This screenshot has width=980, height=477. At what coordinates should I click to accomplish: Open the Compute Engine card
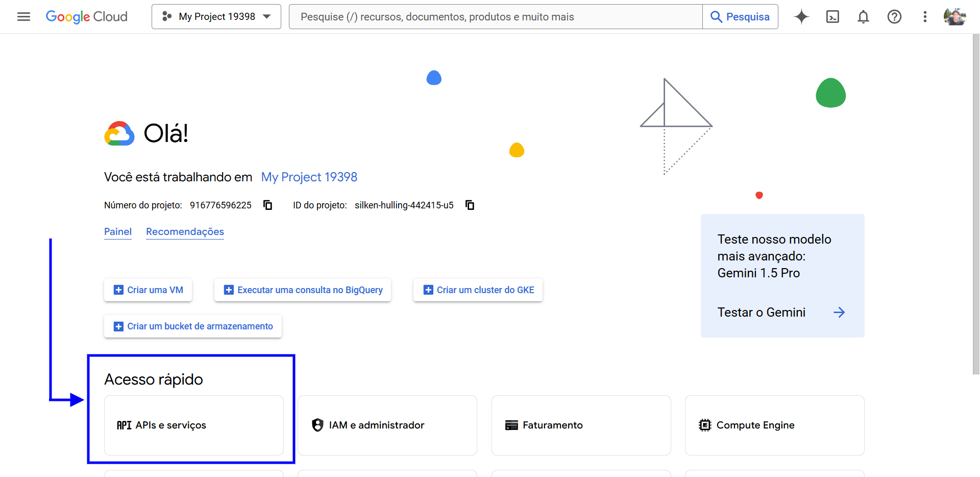point(775,425)
